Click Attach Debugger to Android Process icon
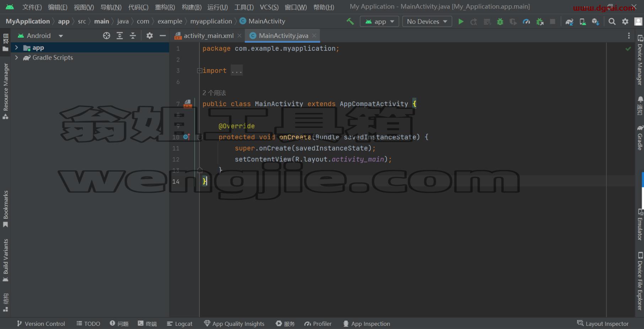The image size is (644, 329). [540, 22]
